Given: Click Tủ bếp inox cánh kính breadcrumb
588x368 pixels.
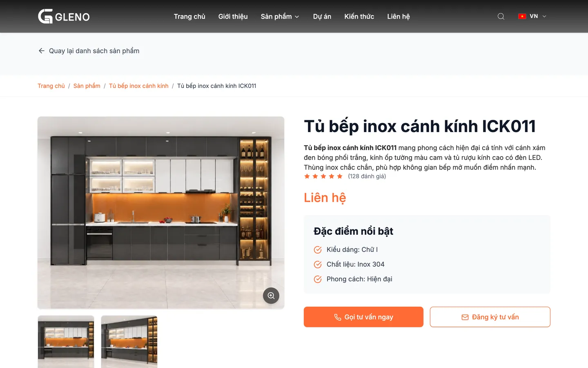Looking at the screenshot, I should pos(139,86).
